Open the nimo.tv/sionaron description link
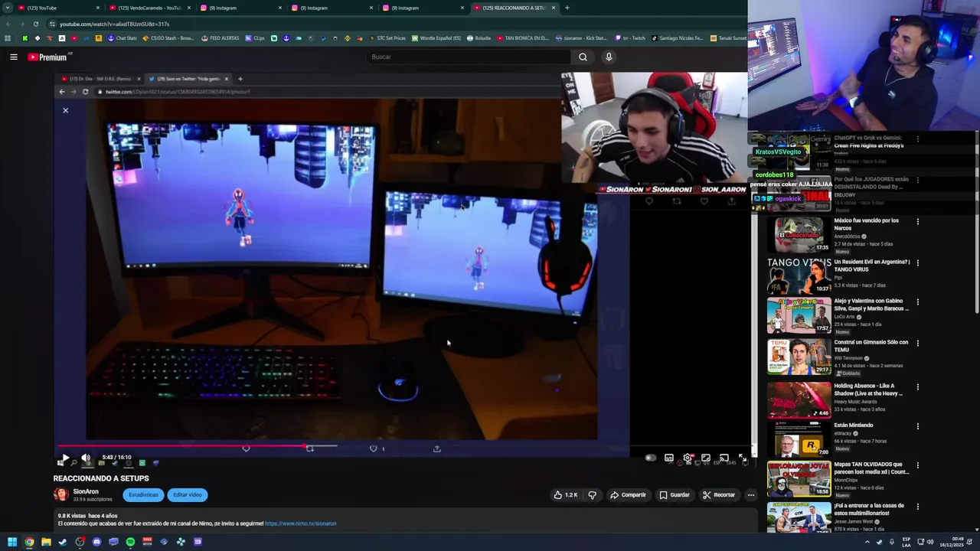 tap(300, 523)
